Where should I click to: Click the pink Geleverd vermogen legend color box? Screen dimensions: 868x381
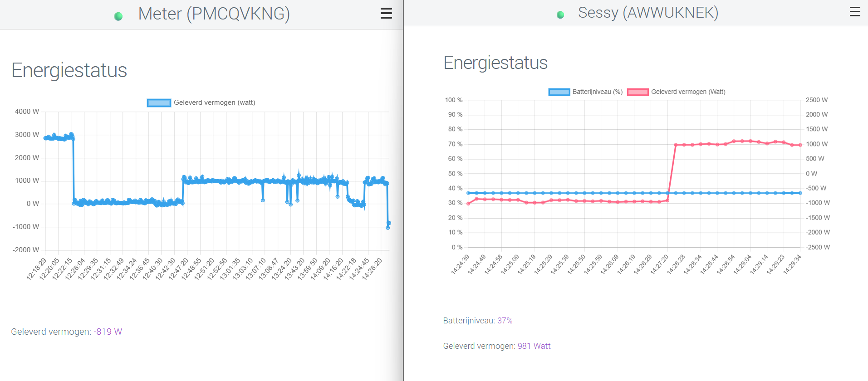tap(638, 92)
